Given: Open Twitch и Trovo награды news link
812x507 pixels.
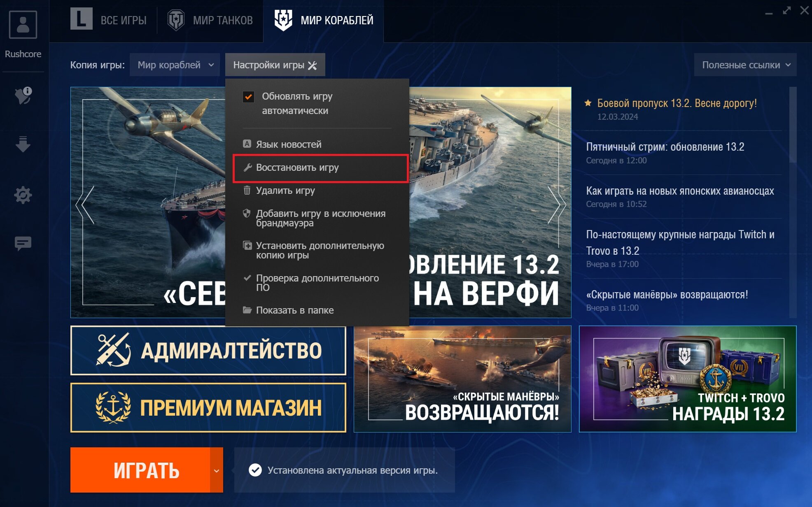Looking at the screenshot, I should (680, 242).
